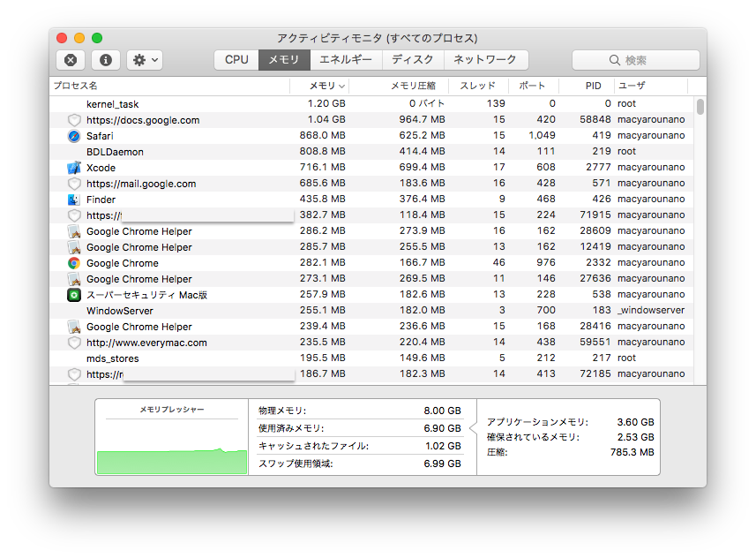Click the http://www.everymac.com process name
Image resolution: width=756 pixels, height=558 pixels.
pos(146,343)
